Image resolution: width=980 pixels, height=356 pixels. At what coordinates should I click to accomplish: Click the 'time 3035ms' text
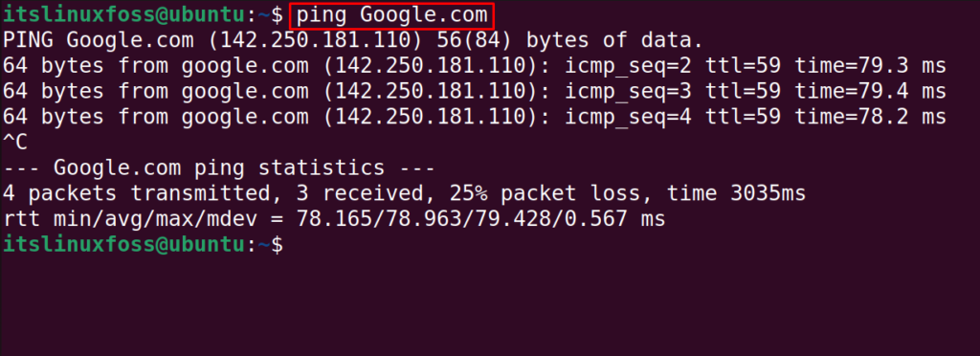pyautogui.click(x=736, y=194)
